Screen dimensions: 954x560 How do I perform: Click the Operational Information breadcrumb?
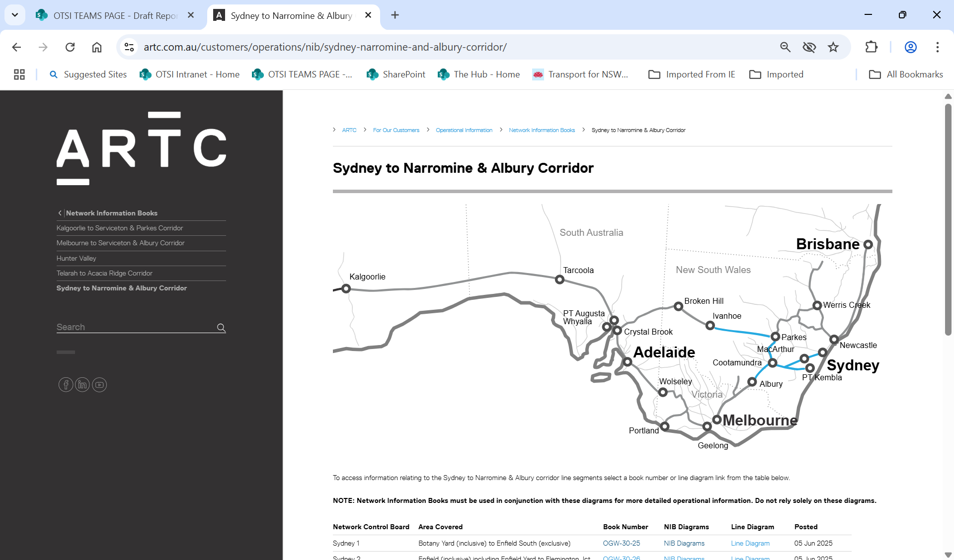tap(464, 130)
